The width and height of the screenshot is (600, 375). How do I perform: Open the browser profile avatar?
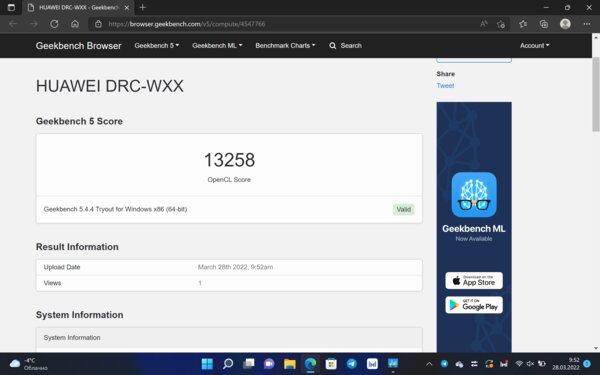(565, 24)
